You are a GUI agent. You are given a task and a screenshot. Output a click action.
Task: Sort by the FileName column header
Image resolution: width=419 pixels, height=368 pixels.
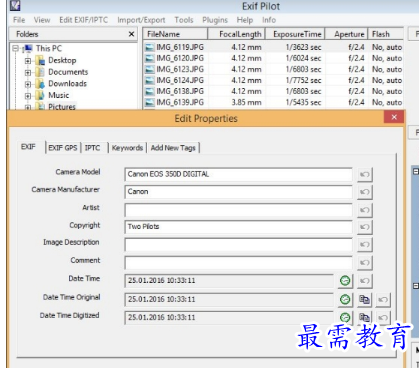tap(175, 34)
